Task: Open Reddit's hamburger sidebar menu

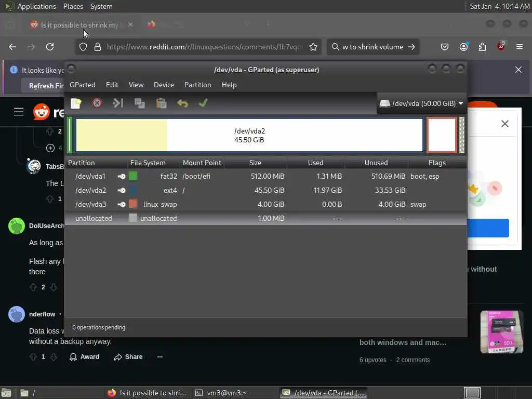Action: pos(19,112)
